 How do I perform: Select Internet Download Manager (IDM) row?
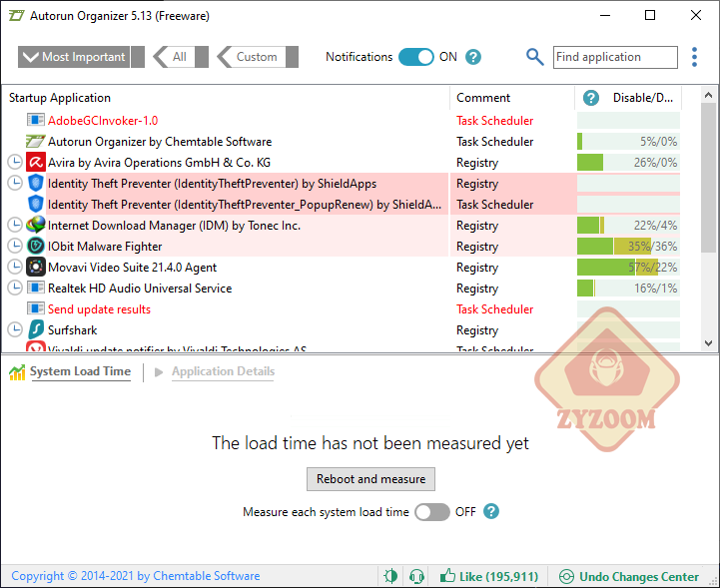pyautogui.click(x=340, y=226)
